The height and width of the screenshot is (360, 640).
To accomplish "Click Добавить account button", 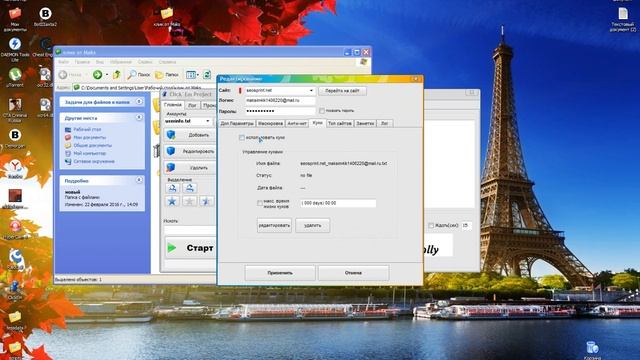I will click(190, 135).
